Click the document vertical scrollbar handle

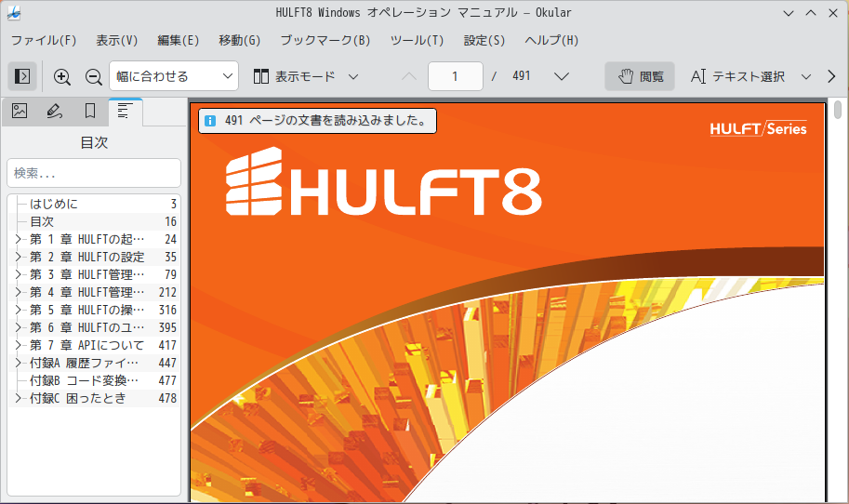(x=838, y=110)
